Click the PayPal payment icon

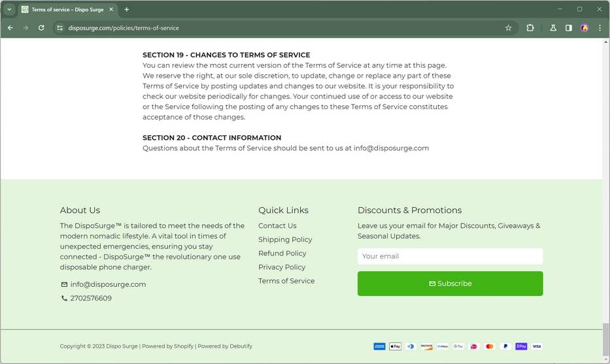(x=505, y=346)
